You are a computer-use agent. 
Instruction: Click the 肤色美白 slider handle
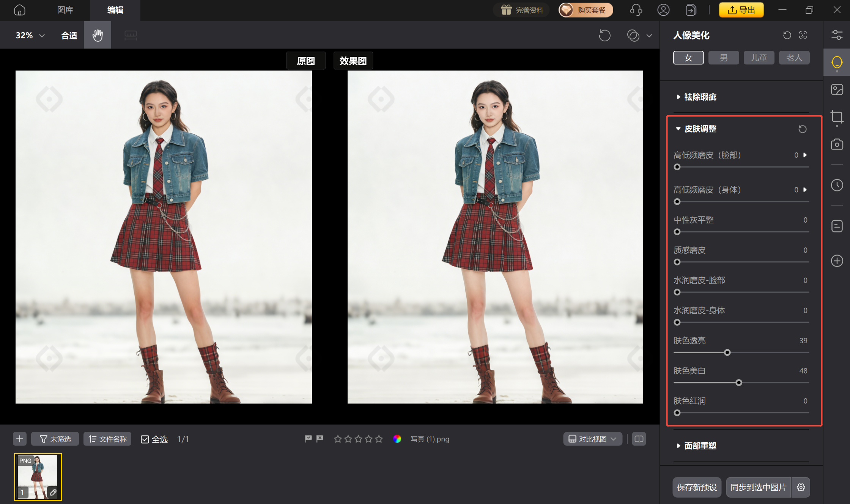tap(738, 383)
